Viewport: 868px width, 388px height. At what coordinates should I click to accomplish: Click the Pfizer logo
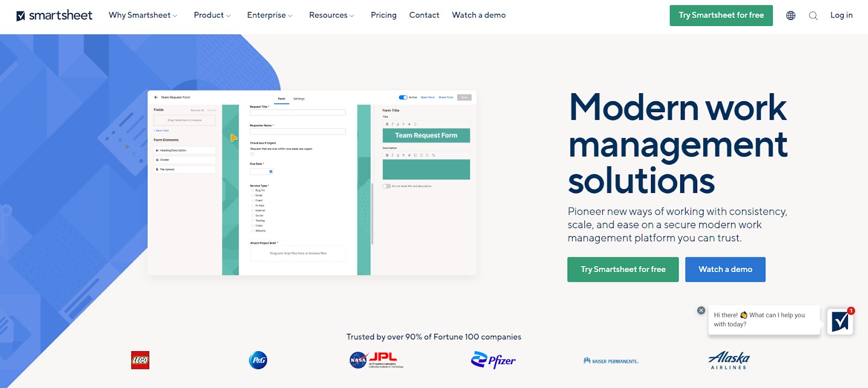[494, 360]
